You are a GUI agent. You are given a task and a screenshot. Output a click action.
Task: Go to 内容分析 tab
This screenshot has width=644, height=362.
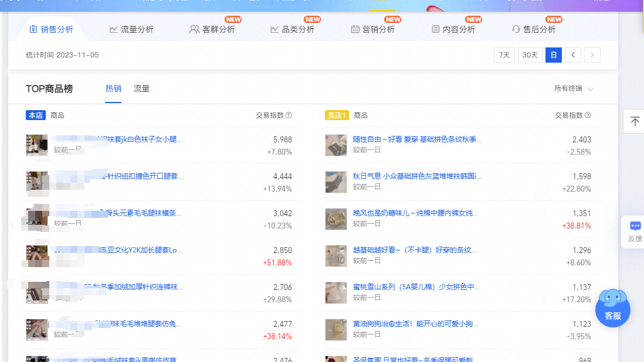coord(453,29)
